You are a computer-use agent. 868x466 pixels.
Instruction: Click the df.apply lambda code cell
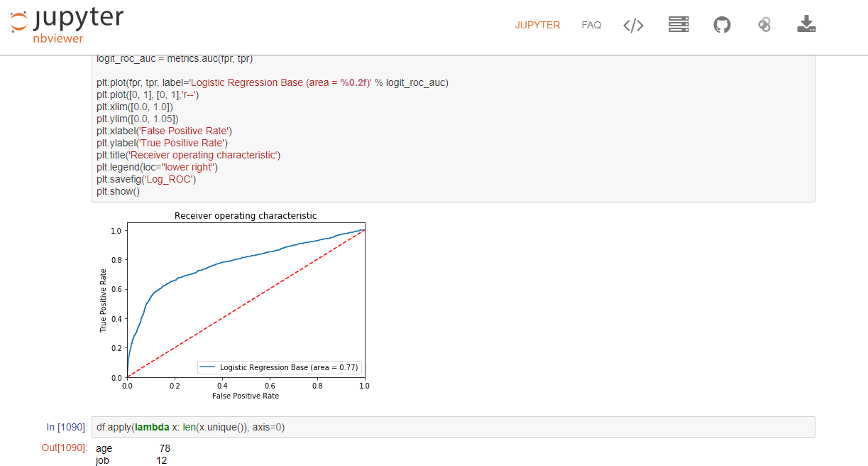pos(453,427)
